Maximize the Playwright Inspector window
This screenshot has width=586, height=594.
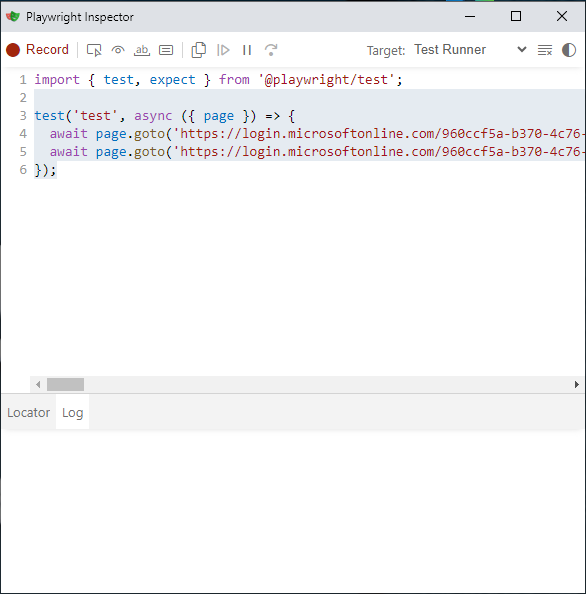click(516, 16)
